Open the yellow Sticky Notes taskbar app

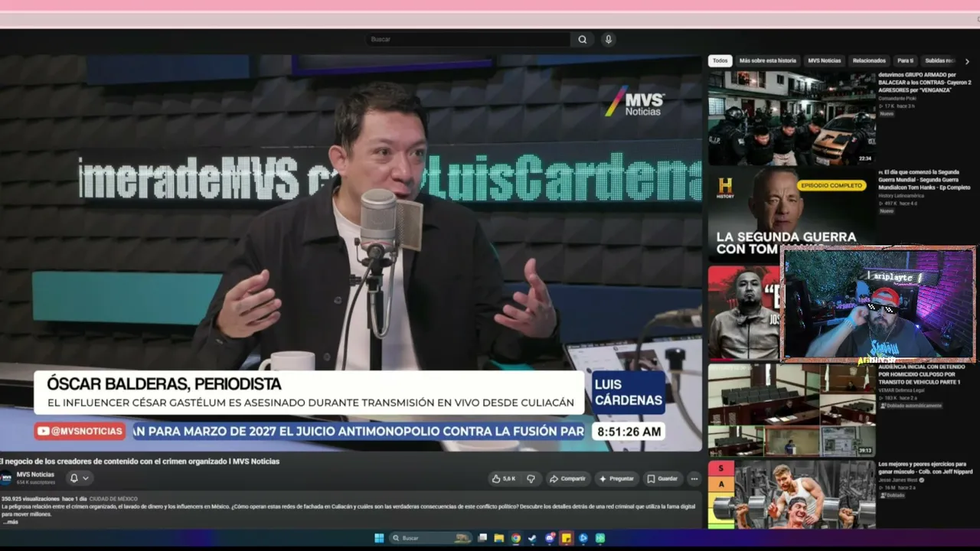point(567,538)
